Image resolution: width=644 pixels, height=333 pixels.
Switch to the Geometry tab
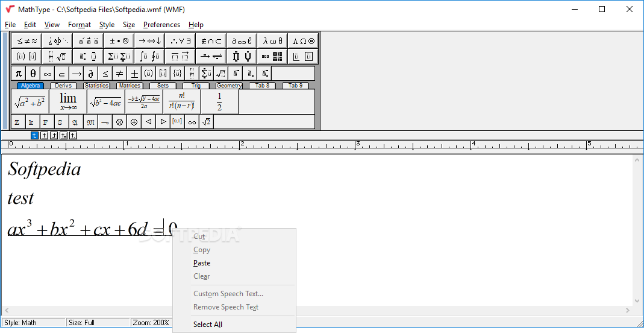click(229, 86)
